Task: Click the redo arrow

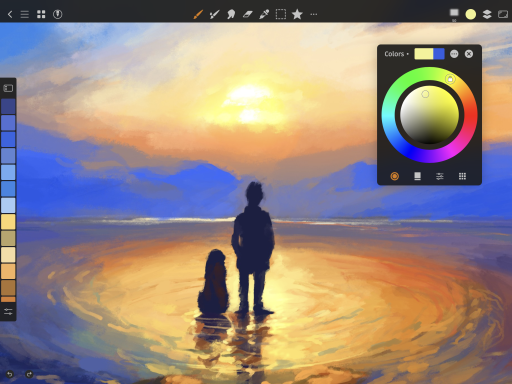Action: [29, 374]
